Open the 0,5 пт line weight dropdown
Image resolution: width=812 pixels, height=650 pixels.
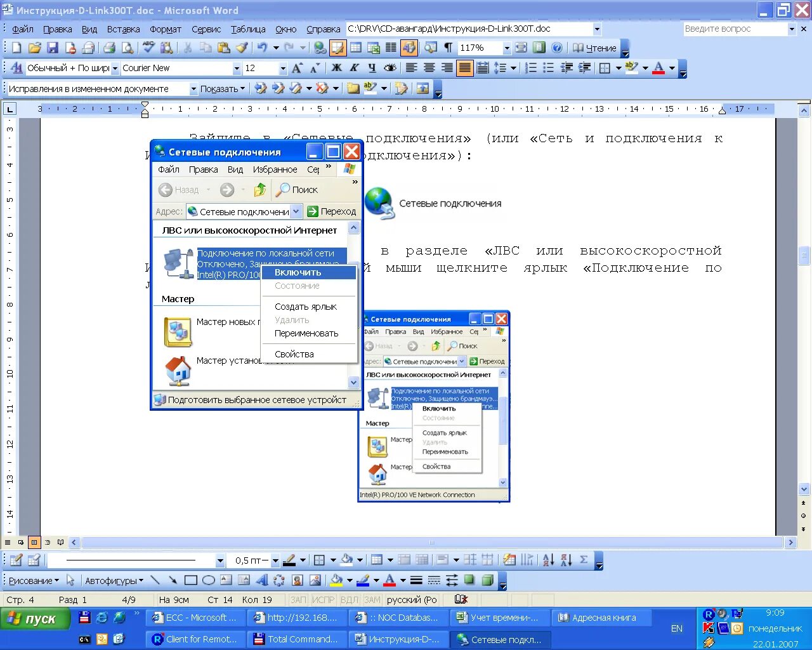click(275, 560)
